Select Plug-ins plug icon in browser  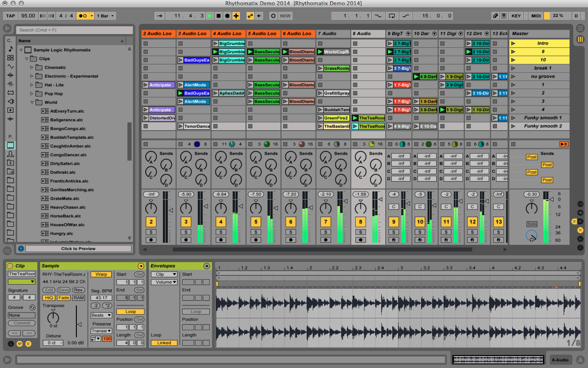11,101
